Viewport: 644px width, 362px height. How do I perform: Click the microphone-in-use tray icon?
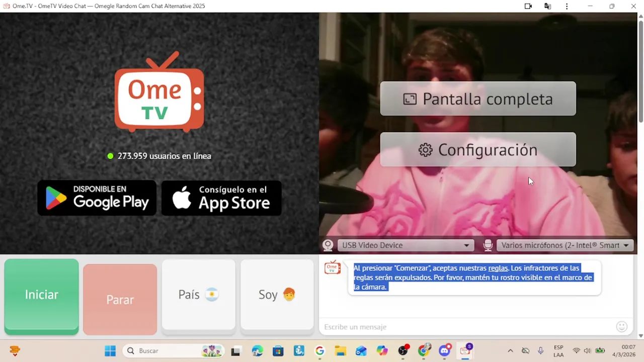point(541,351)
